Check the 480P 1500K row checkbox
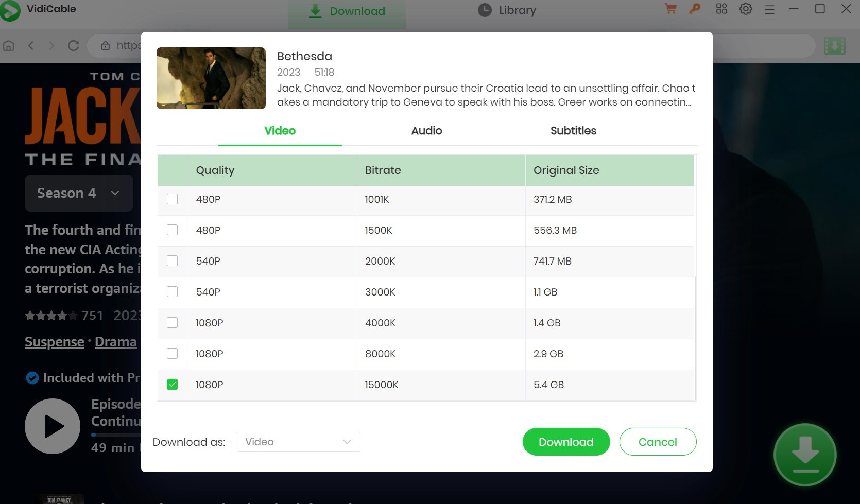The width and height of the screenshot is (860, 504). 173,230
